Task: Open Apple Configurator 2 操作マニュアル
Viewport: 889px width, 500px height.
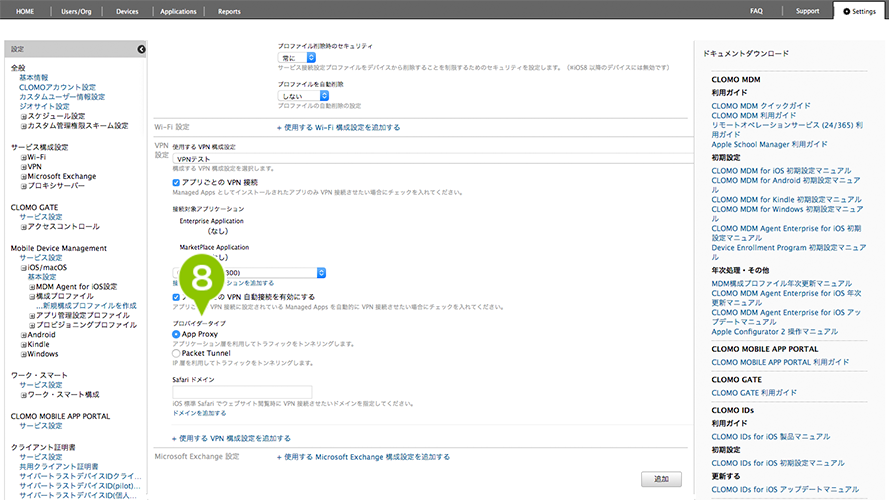Action: tap(774, 332)
